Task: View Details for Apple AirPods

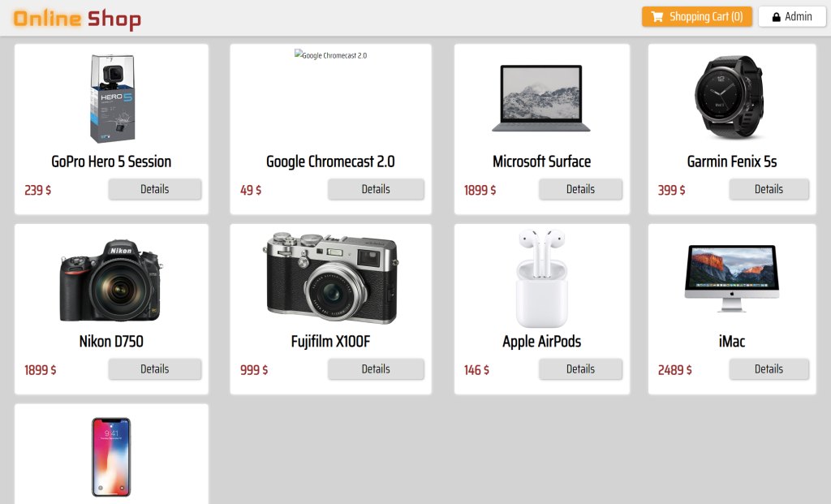Action: 580,368
